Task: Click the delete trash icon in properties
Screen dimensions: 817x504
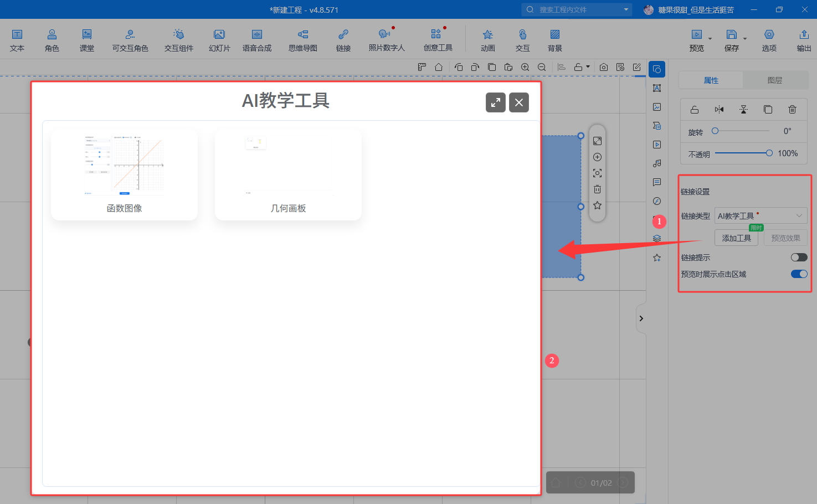Action: coord(792,110)
